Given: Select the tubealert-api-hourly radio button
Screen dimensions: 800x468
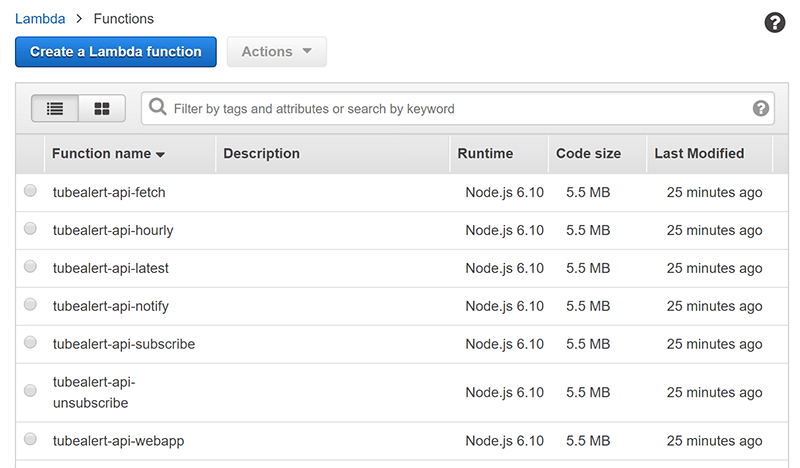Looking at the screenshot, I should [x=31, y=229].
